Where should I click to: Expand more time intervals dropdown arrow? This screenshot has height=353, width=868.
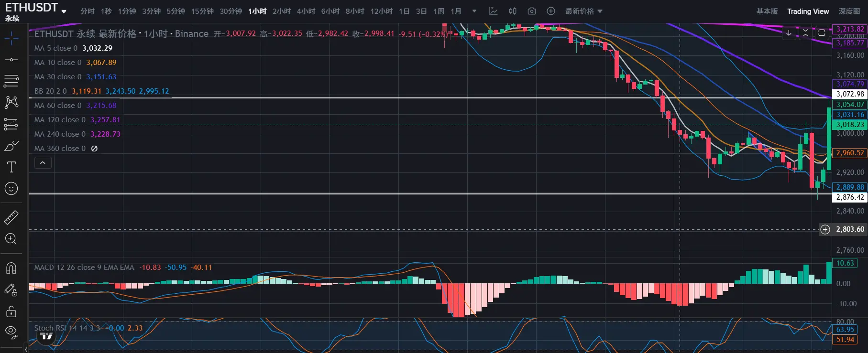click(x=474, y=11)
